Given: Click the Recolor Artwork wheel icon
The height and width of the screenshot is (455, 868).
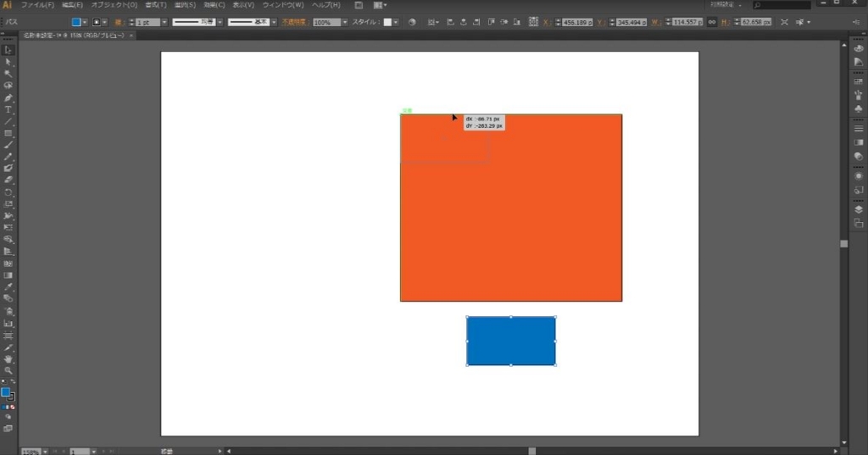Looking at the screenshot, I should 412,22.
